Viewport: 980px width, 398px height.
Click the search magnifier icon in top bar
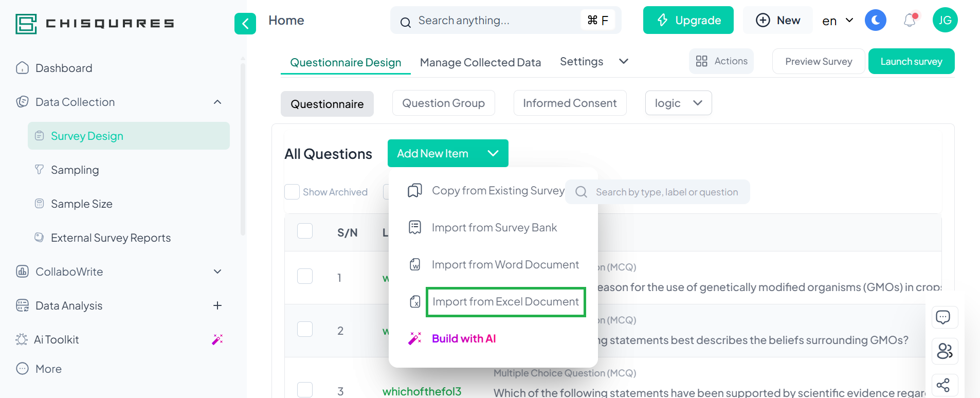[x=406, y=22]
